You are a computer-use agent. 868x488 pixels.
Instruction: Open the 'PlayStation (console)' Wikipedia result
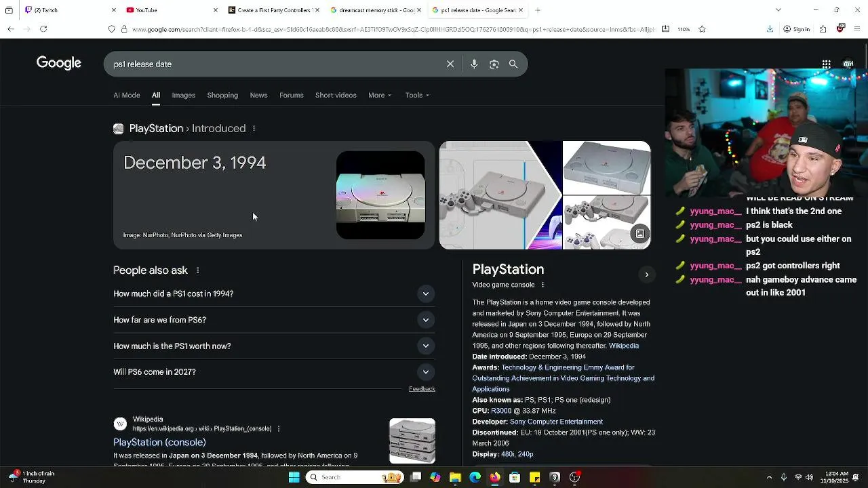(x=159, y=443)
